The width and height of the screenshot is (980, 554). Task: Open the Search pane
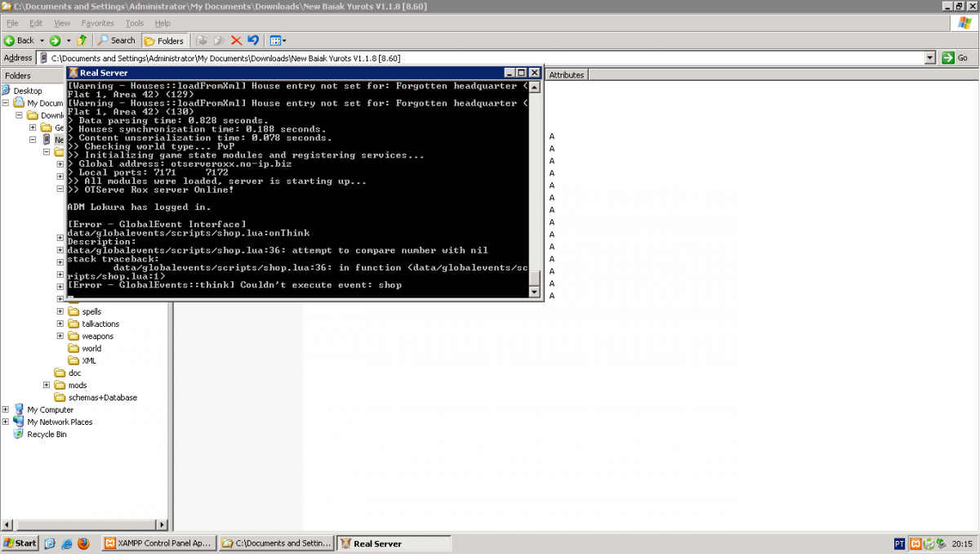click(117, 40)
